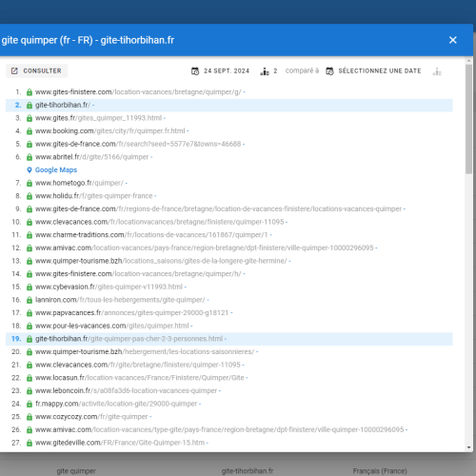476x476 pixels.
Task: Open result 21 www.clevacances.com gite link
Action: coord(138,366)
